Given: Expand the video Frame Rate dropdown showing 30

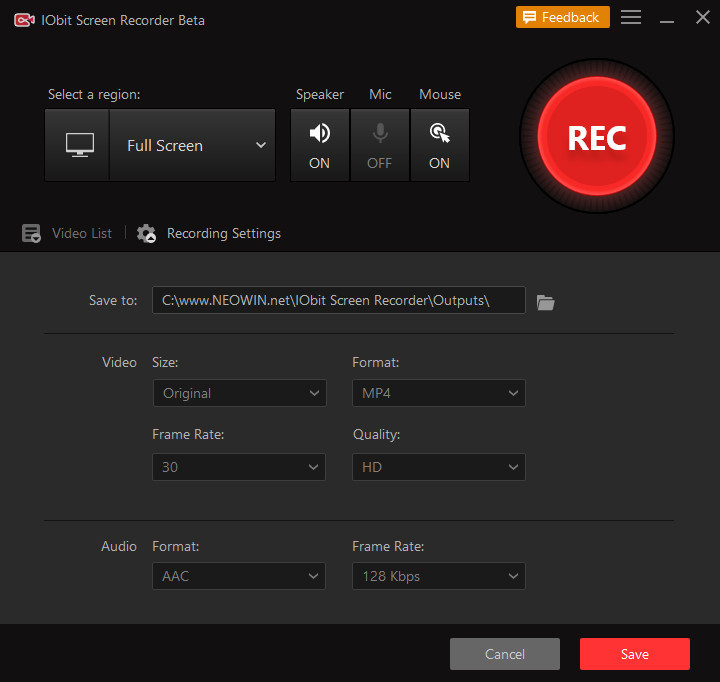Looking at the screenshot, I should point(239,467).
